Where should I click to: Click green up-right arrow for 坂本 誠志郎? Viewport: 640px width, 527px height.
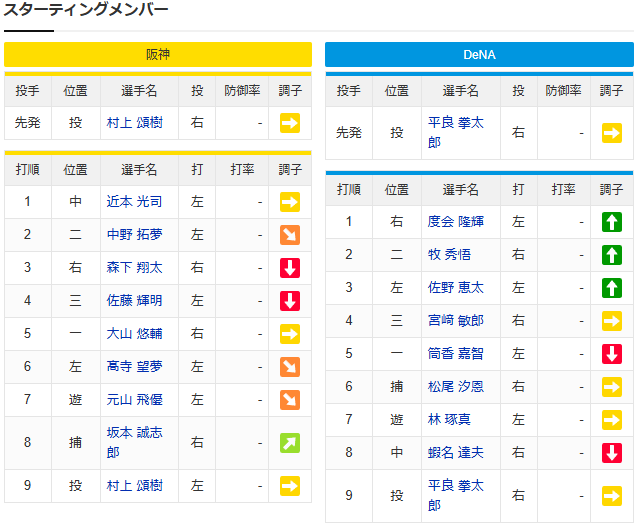(x=290, y=443)
